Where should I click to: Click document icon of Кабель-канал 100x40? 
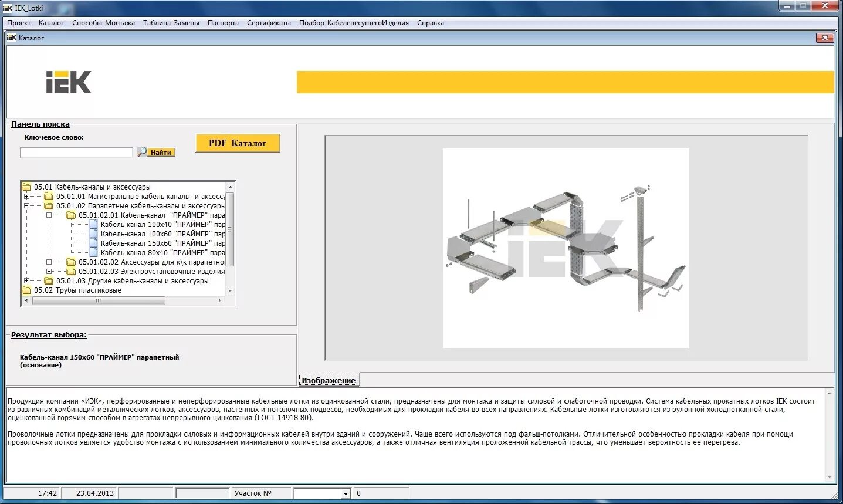tap(93, 225)
